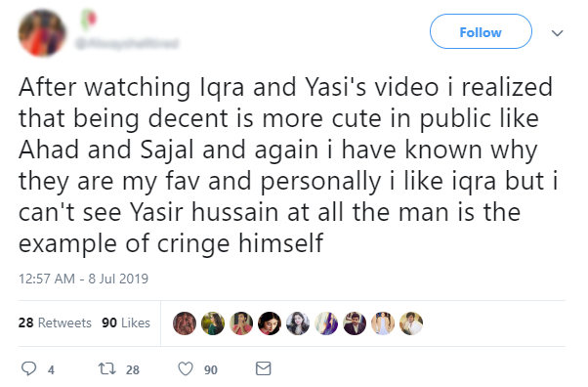588x387 pixels.
Task: Expand the tweet options chevron next to Follow
Action: (558, 33)
